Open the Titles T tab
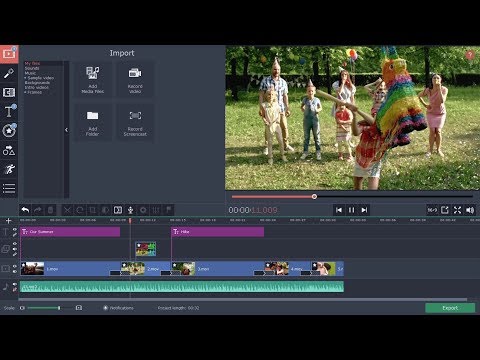 [9, 111]
